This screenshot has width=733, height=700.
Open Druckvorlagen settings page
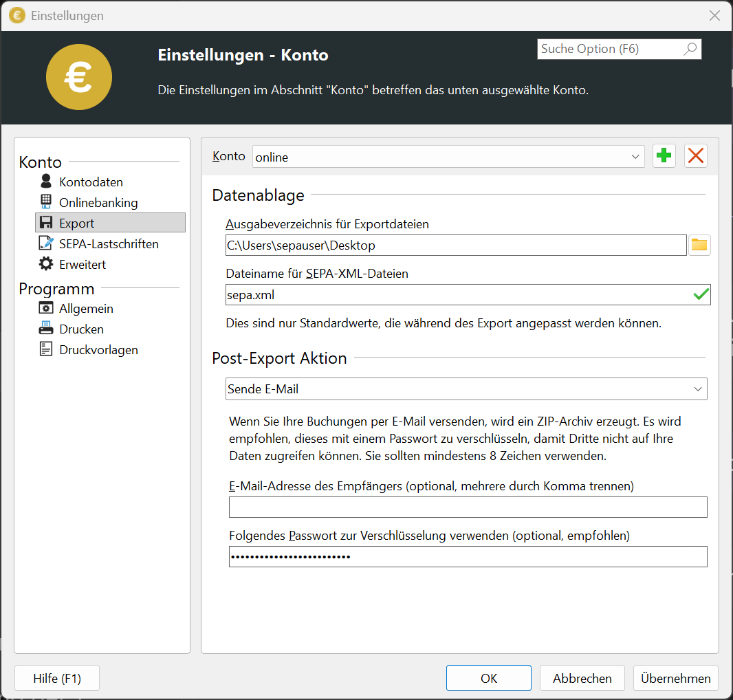98,350
